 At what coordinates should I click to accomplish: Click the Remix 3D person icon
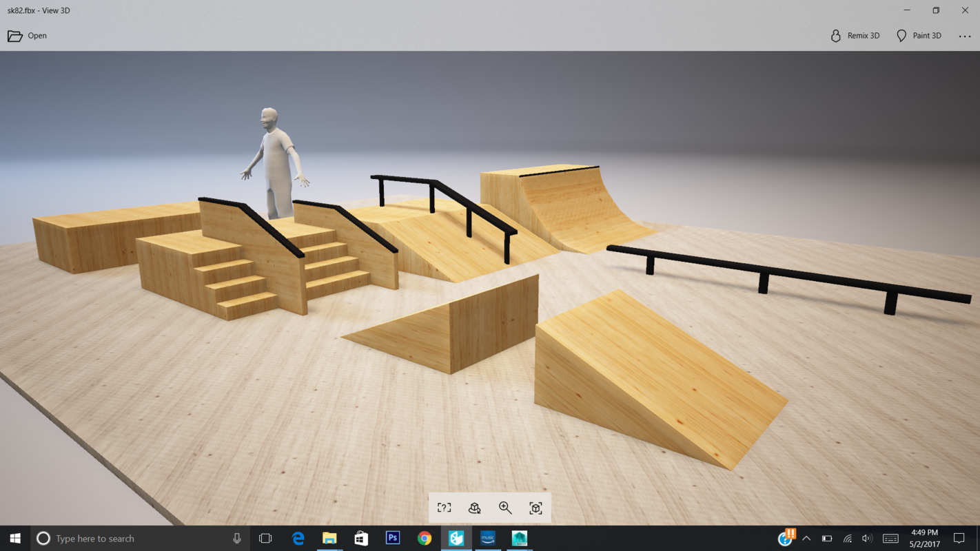pos(835,35)
